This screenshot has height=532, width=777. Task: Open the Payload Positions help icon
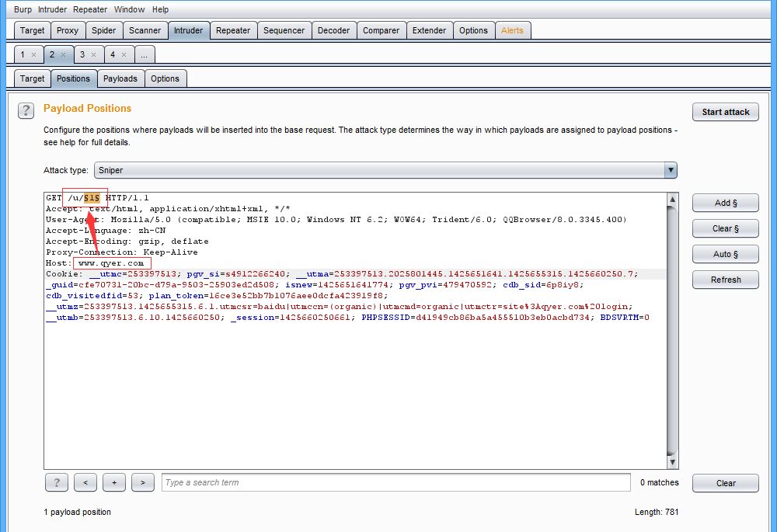(x=26, y=110)
